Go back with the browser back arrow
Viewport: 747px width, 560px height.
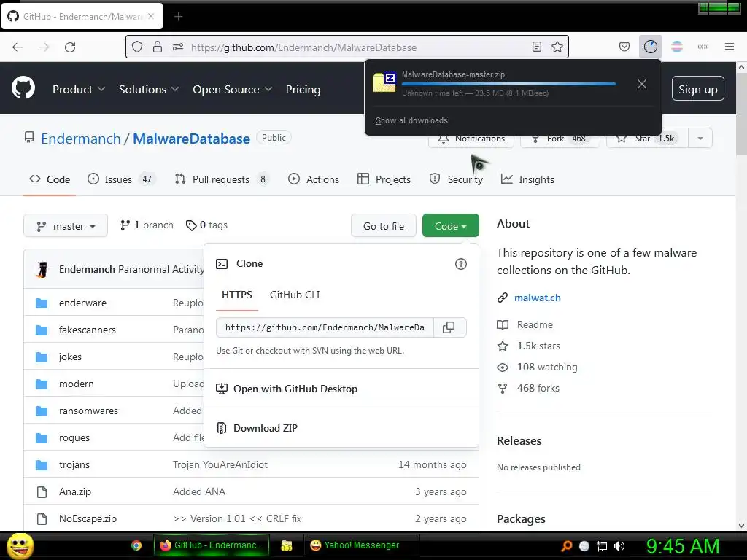(x=18, y=47)
